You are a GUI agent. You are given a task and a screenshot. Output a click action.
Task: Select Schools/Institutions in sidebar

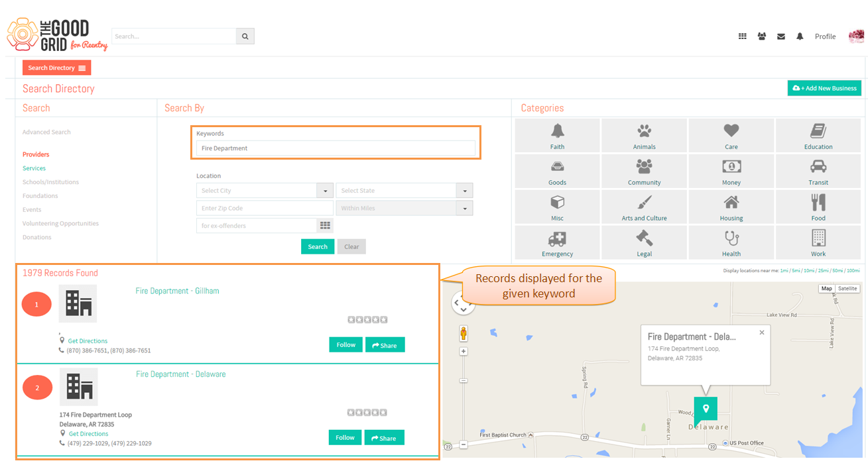coord(50,182)
